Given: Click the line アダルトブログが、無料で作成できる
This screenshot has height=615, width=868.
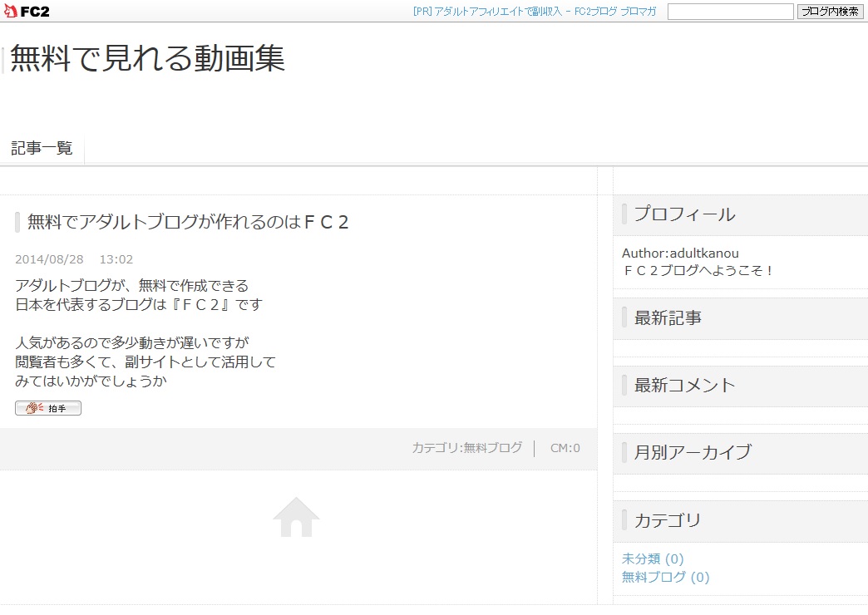Looking at the screenshot, I should [x=131, y=286].
